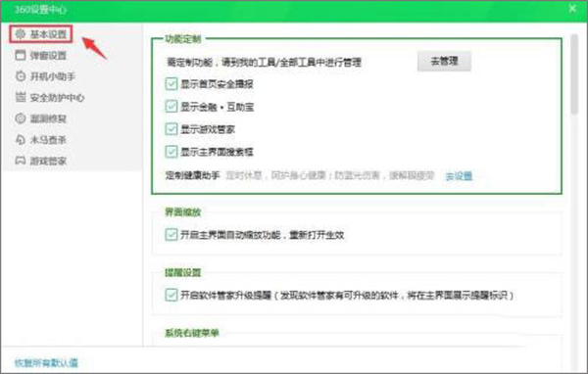
Task: Click the gamepad icon beside 游戏管家
Action: [21, 161]
